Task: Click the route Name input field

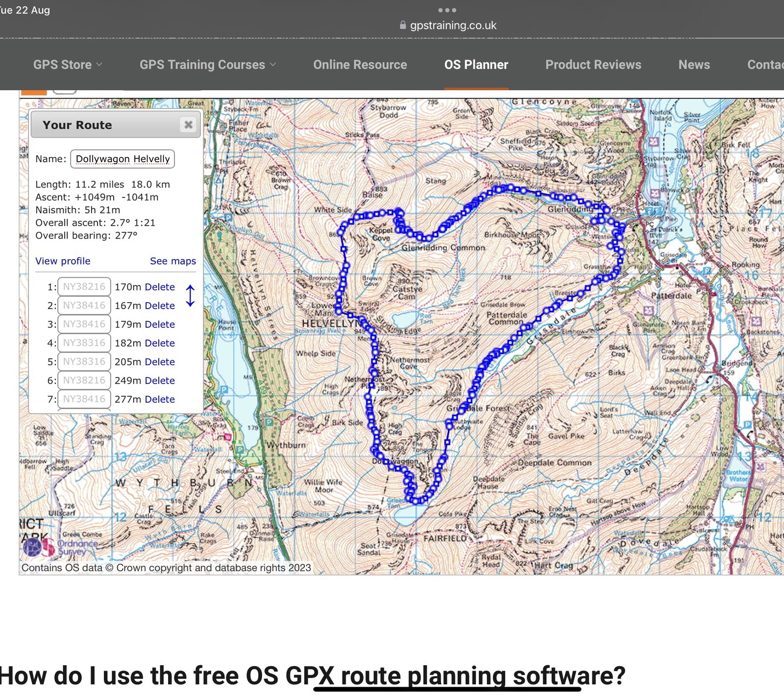Action: pos(122,159)
